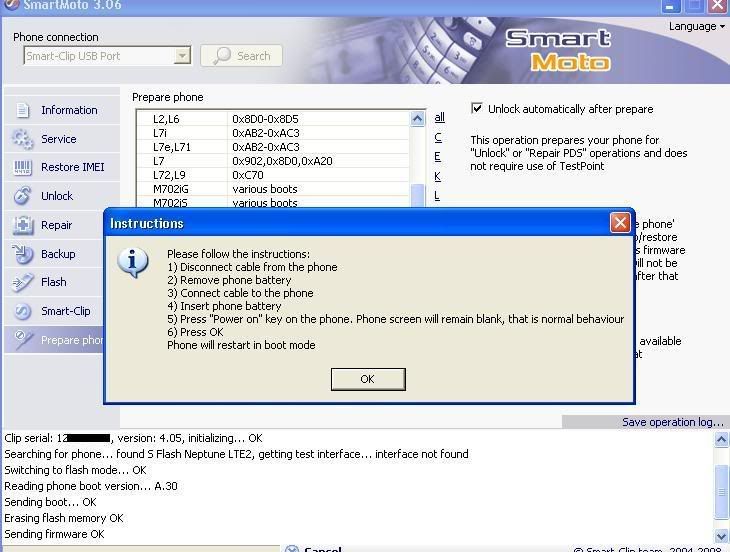Switch to the Unlock section
This screenshot has width=730, height=552.
tap(62, 196)
